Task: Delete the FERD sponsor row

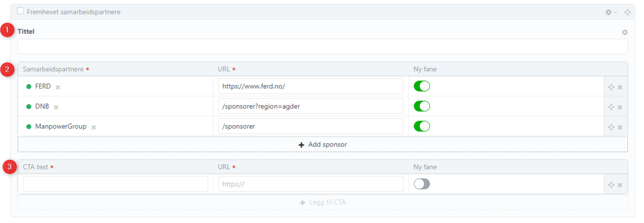Action: tap(620, 87)
